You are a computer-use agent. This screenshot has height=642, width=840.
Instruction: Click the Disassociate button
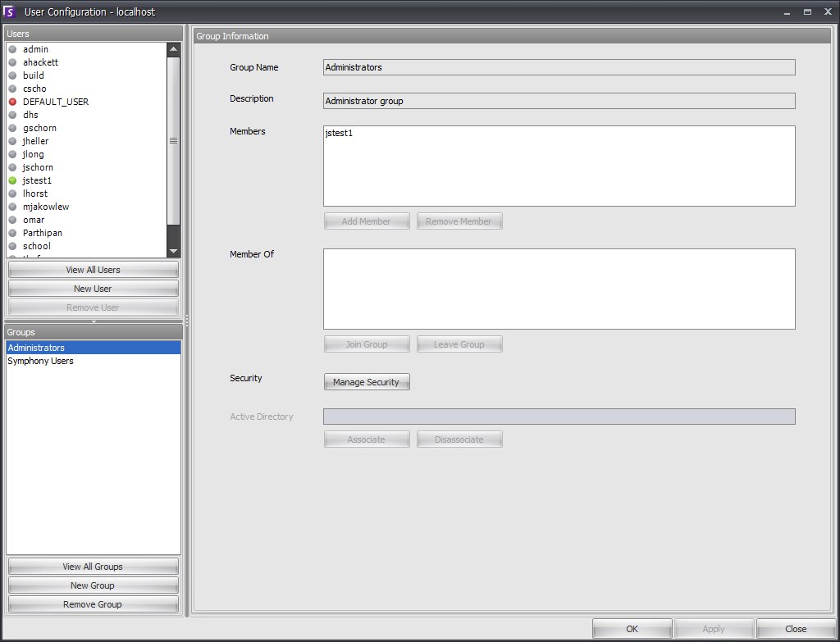[x=459, y=439]
